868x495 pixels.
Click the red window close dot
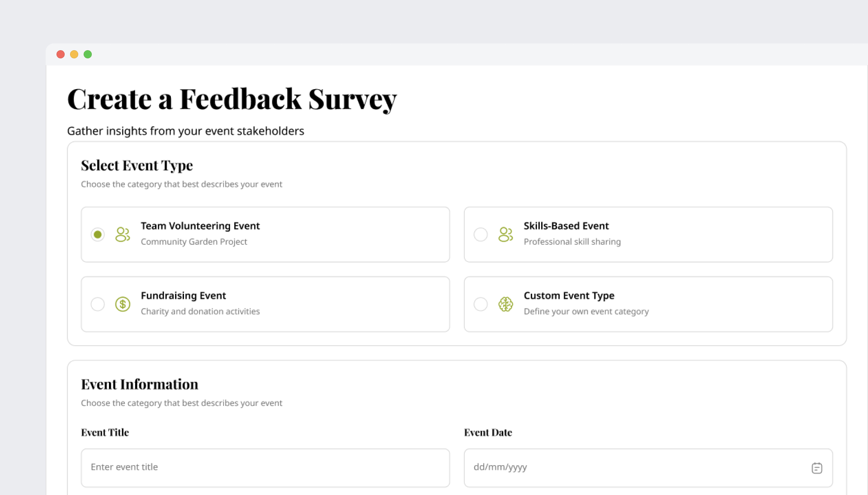(x=61, y=54)
